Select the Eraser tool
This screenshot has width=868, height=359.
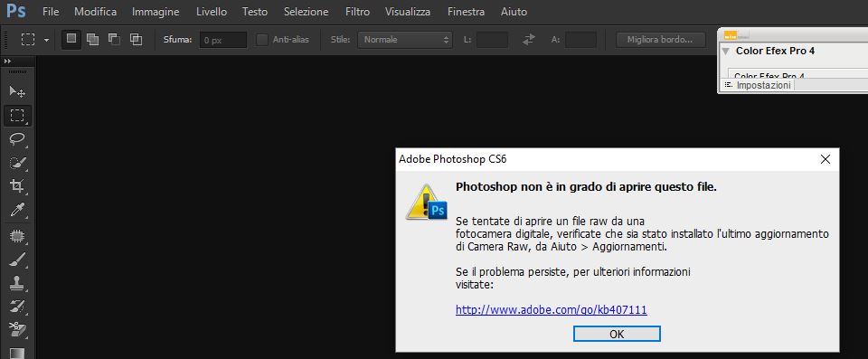click(x=17, y=330)
